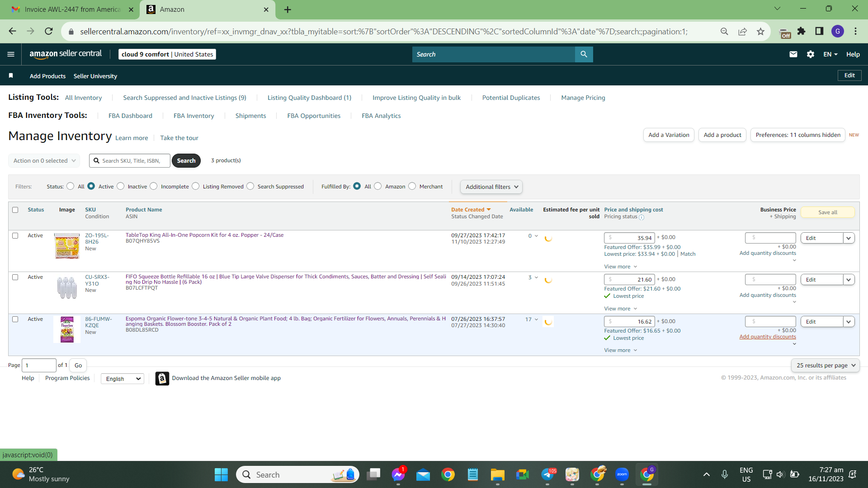Click the price field showing 35.94
Screen dimensions: 868x488
629,238
